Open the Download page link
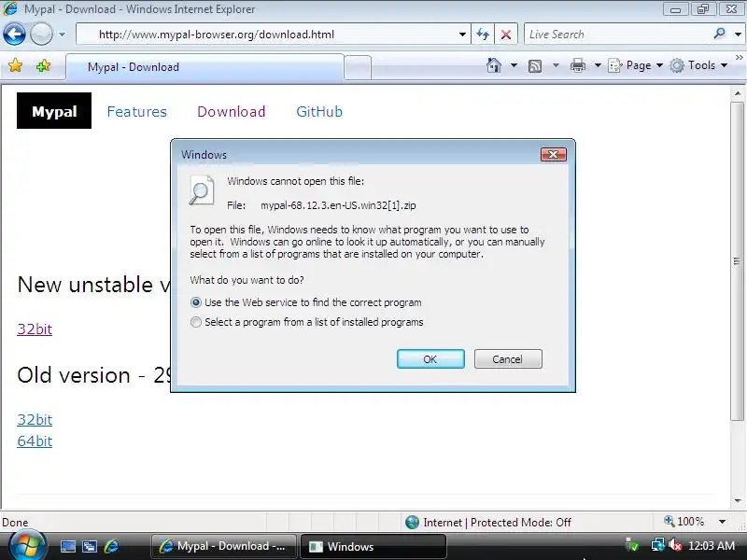 (x=231, y=111)
